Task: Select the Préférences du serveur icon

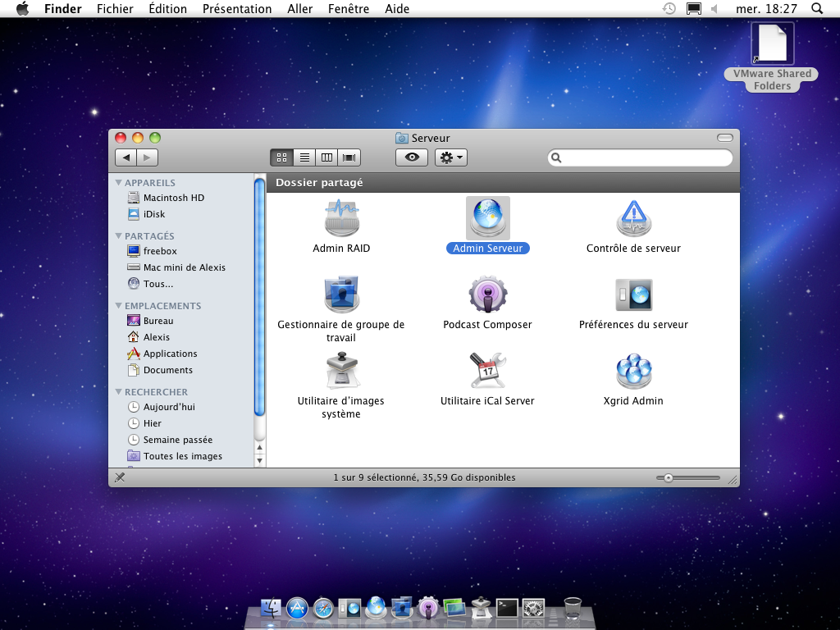Action: (x=634, y=294)
